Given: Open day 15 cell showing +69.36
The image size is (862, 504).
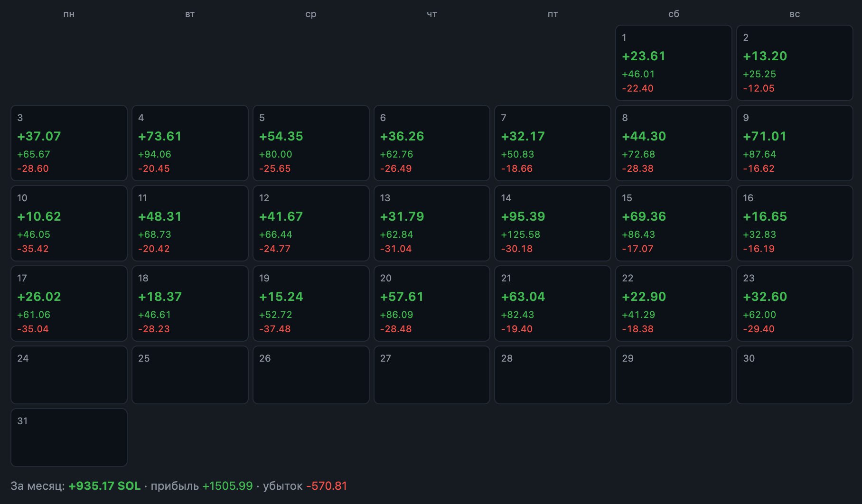Looking at the screenshot, I should (x=674, y=223).
